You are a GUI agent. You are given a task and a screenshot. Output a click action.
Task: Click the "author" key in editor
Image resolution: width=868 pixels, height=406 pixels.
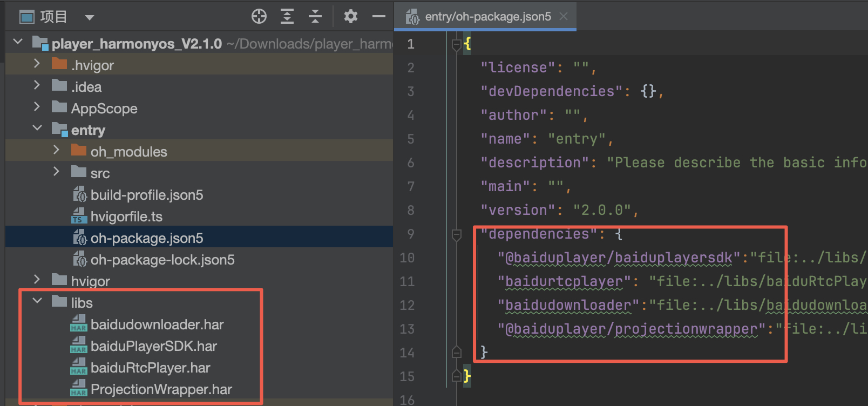coord(513,115)
